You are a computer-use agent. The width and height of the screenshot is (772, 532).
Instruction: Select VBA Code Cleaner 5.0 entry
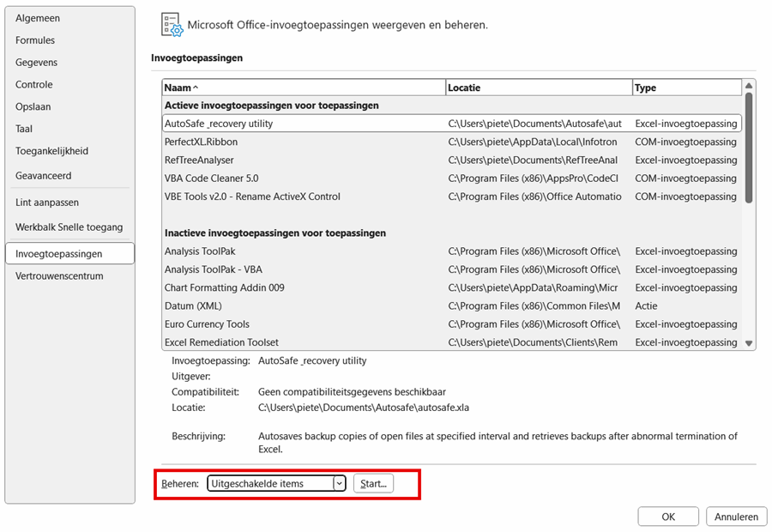coord(451,178)
